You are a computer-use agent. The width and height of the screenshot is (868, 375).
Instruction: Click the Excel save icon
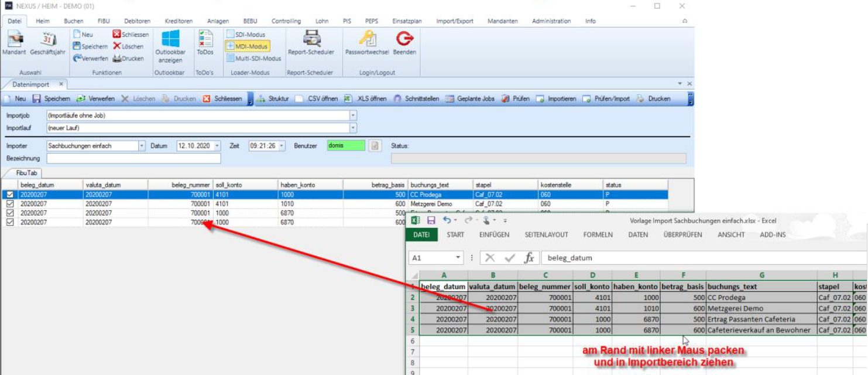click(x=431, y=220)
